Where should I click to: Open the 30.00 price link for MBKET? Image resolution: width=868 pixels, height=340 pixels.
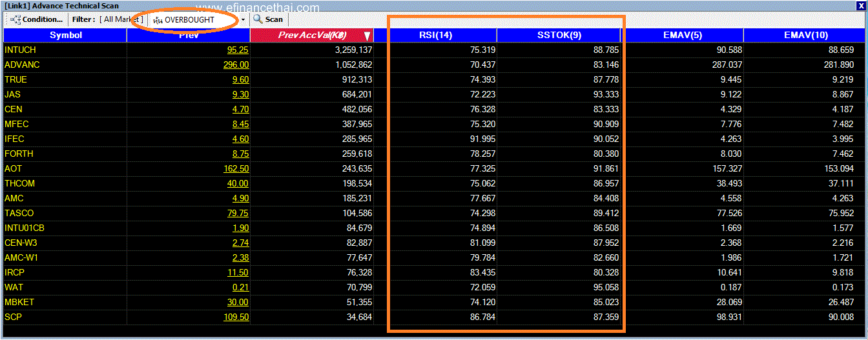click(238, 302)
